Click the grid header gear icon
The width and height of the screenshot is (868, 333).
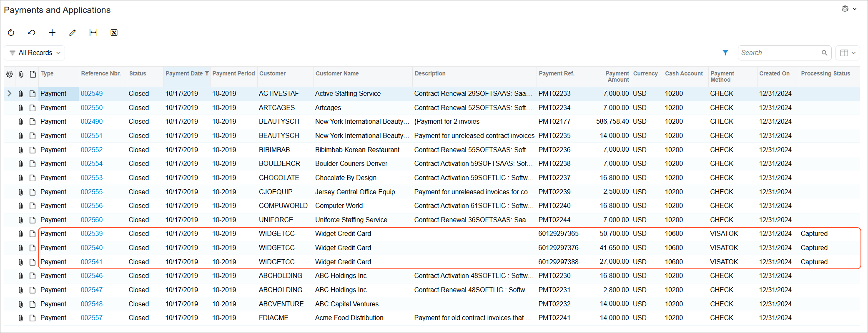point(9,74)
